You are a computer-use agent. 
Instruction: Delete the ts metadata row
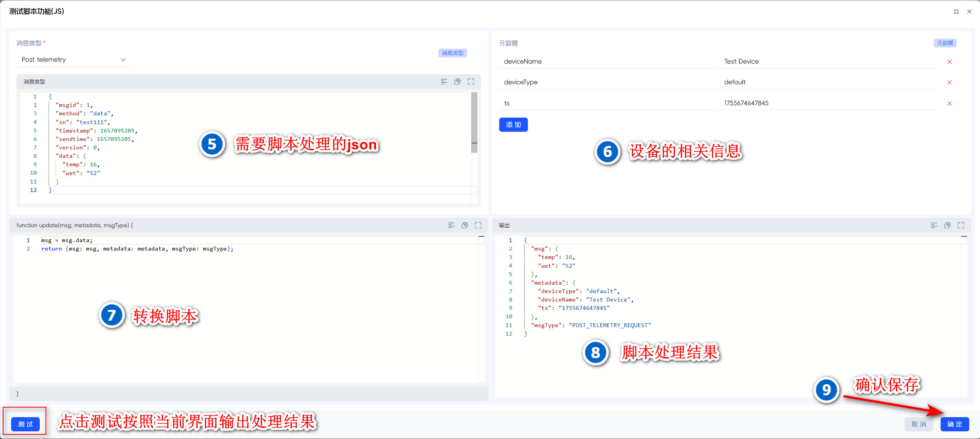point(949,103)
